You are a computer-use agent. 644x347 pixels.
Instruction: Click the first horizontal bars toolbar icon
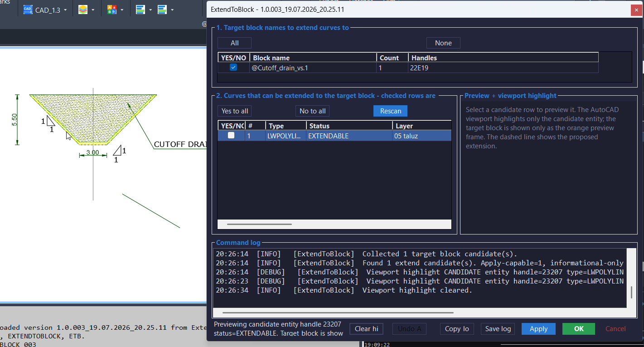(140, 10)
